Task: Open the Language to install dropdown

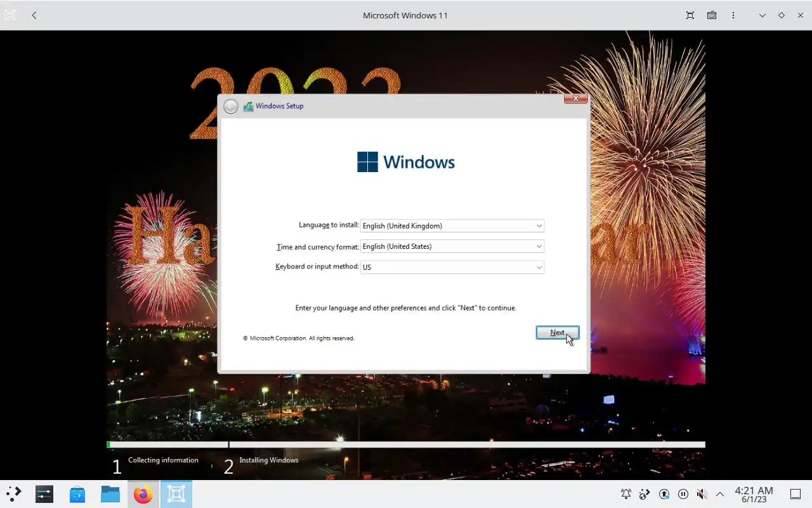Action: (452, 225)
